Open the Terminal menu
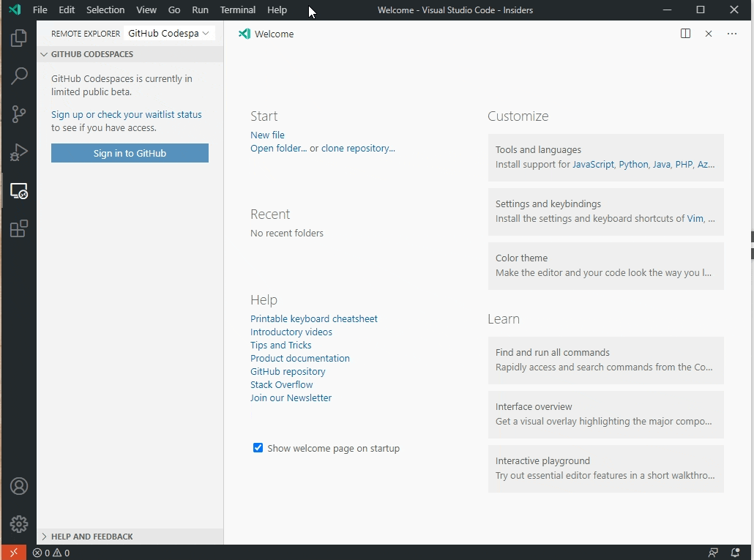Image resolution: width=754 pixels, height=560 pixels. coord(238,10)
